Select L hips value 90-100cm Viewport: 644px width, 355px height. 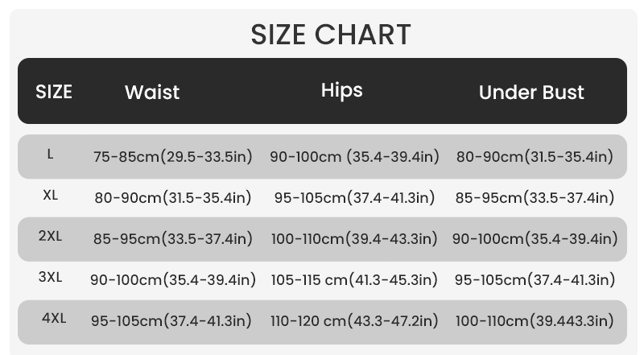tap(354, 156)
